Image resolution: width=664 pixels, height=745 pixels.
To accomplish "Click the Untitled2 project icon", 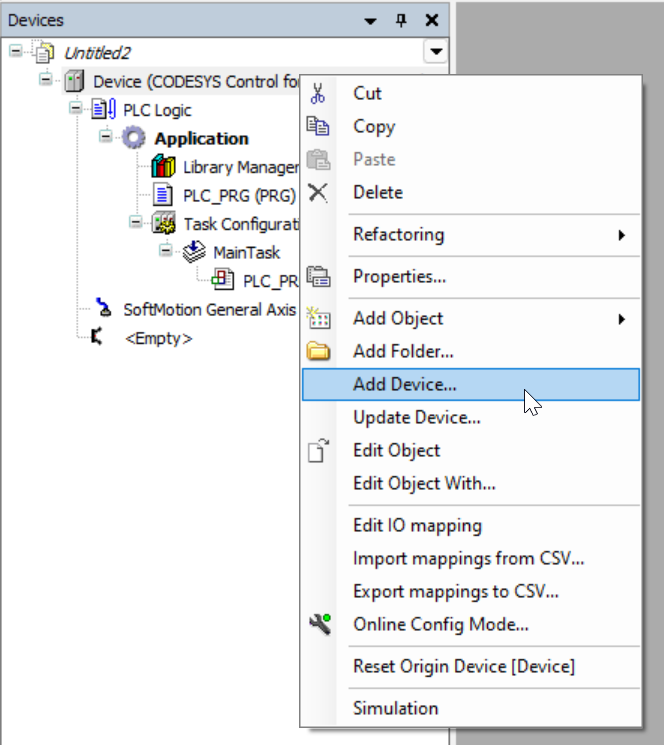I will 44,53.
